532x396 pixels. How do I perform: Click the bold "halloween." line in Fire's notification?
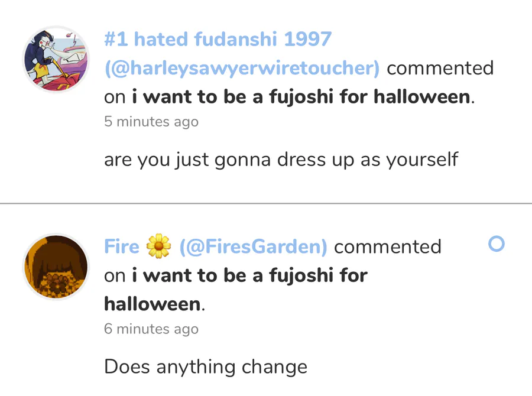pos(155,304)
